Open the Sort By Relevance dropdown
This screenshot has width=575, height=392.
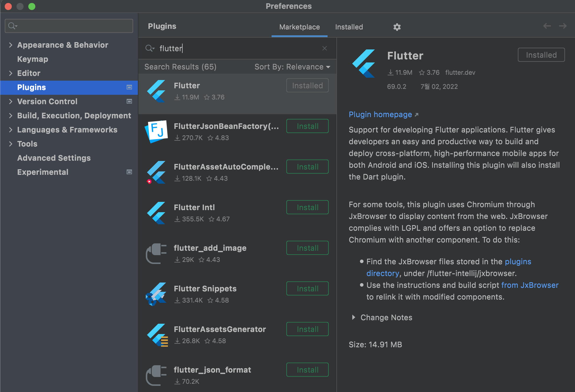tap(292, 67)
